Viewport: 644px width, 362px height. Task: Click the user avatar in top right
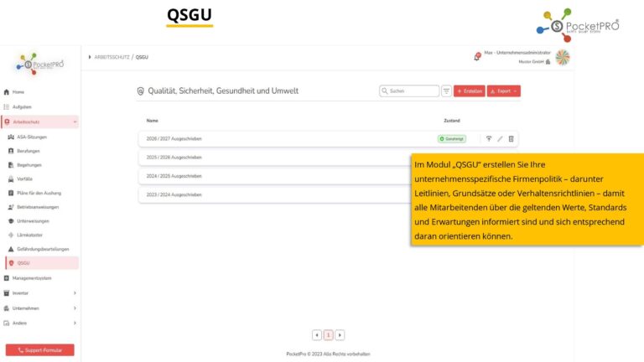pos(563,57)
